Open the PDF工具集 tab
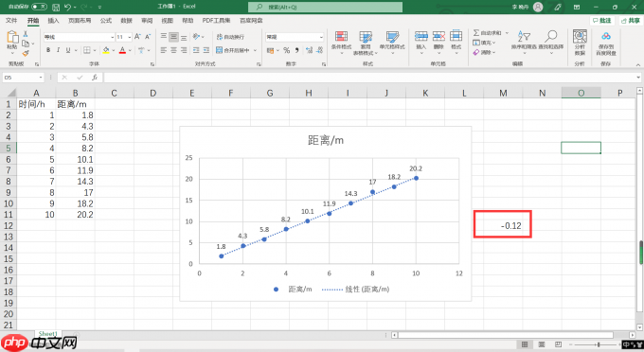 216,21
